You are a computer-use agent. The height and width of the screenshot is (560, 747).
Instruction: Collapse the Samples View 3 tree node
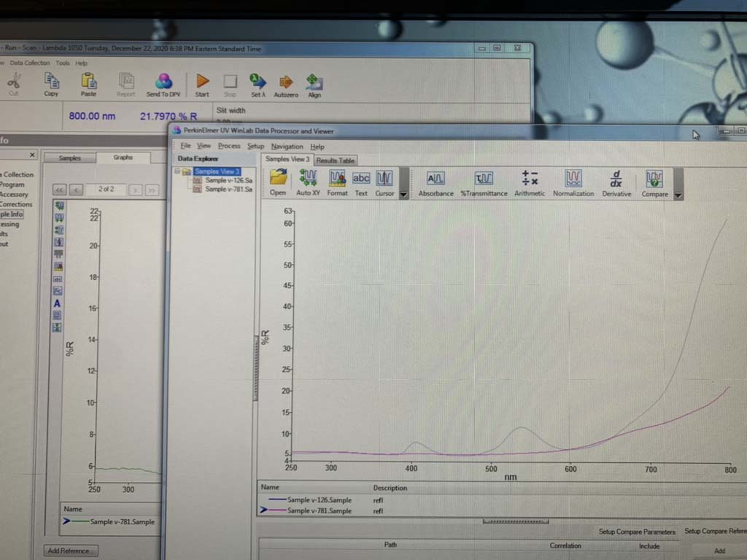click(177, 171)
